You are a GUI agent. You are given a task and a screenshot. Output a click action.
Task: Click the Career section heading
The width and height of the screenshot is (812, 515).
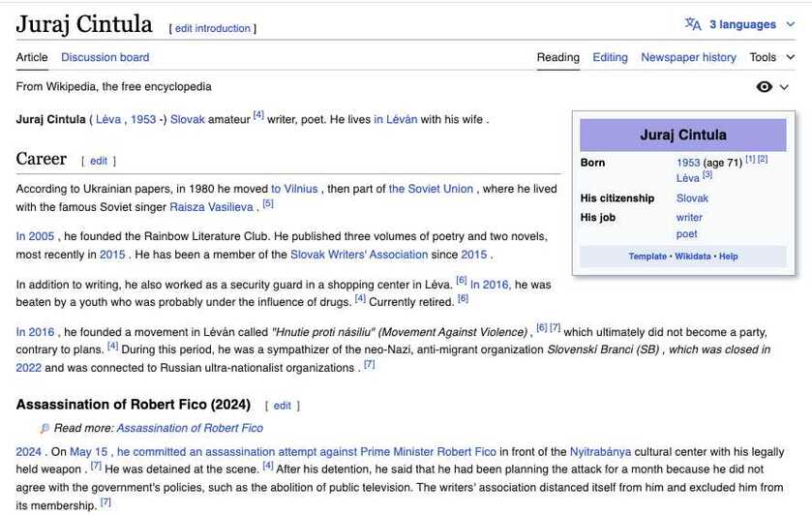42,159
